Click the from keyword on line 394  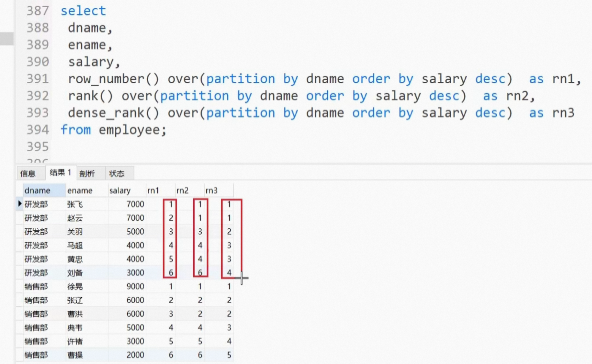click(x=76, y=130)
